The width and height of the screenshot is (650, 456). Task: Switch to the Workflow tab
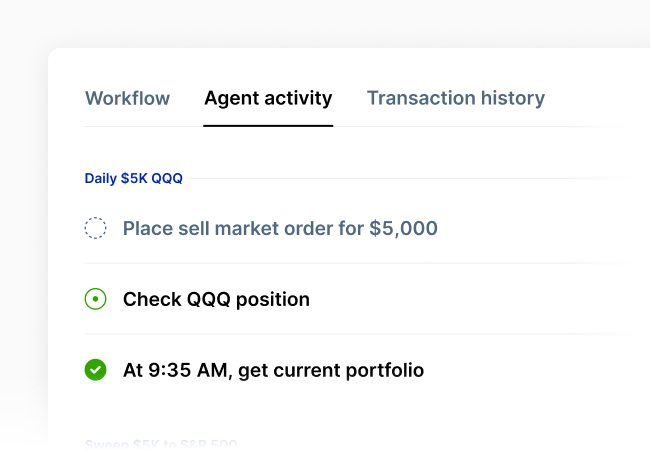point(127,98)
